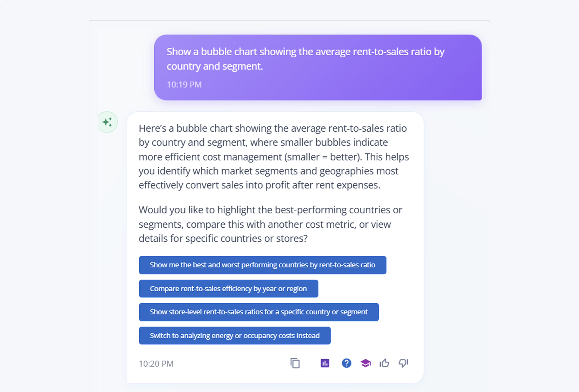Viewport: 579px width, 392px height.
Task: Click the green sparkle assistant avatar
Action: pos(107,122)
